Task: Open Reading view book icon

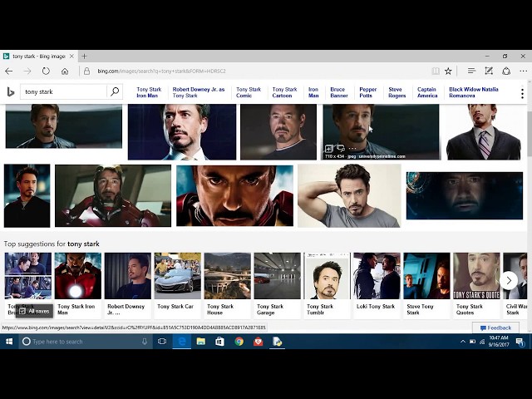Action: point(436,71)
